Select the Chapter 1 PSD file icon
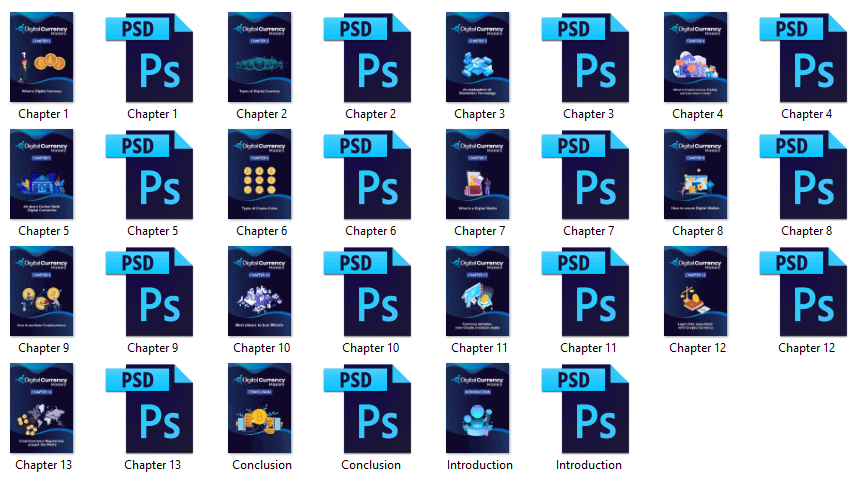 coord(150,58)
